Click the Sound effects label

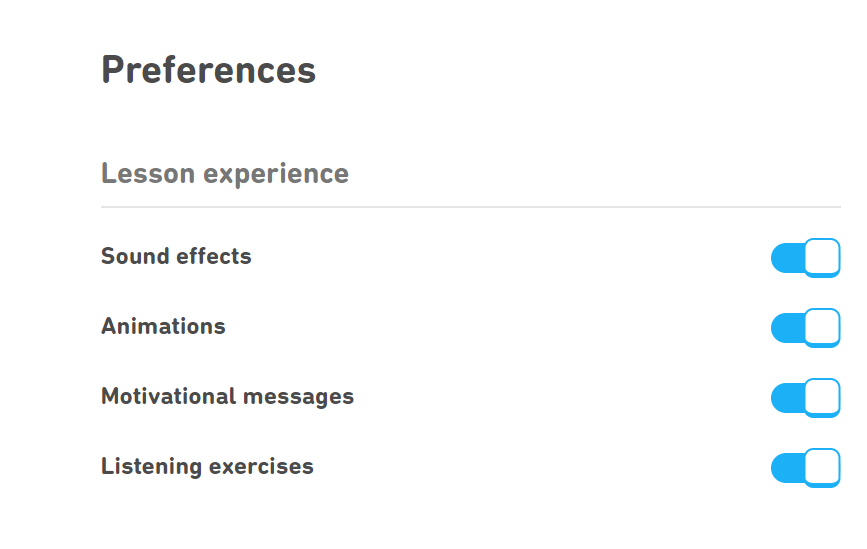pos(176,257)
